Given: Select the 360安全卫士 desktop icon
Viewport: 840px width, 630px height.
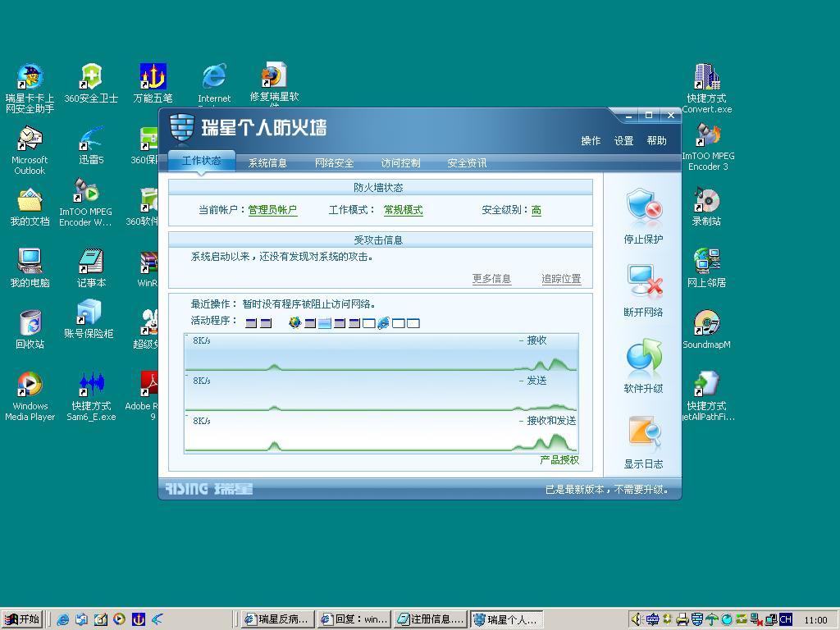Looking at the screenshot, I should tap(91, 84).
